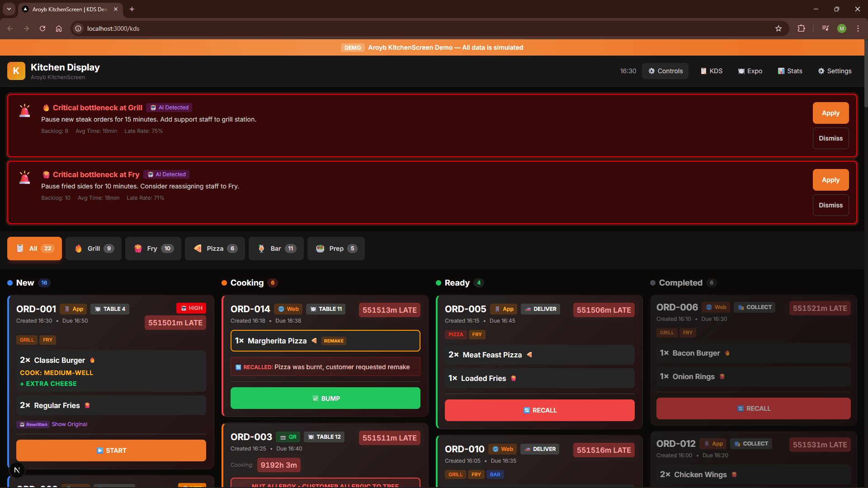Switch to the Expo view
Screen dimensions: 868x488
(x=750, y=71)
